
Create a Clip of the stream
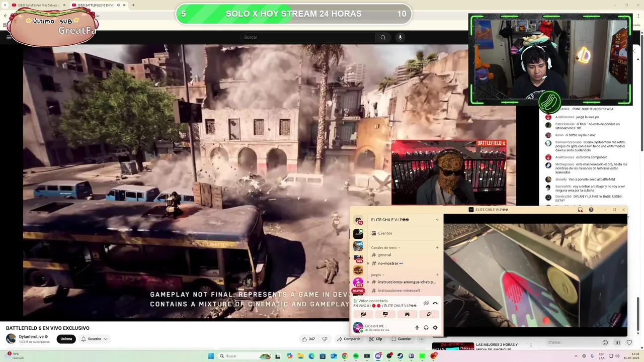[375, 339]
